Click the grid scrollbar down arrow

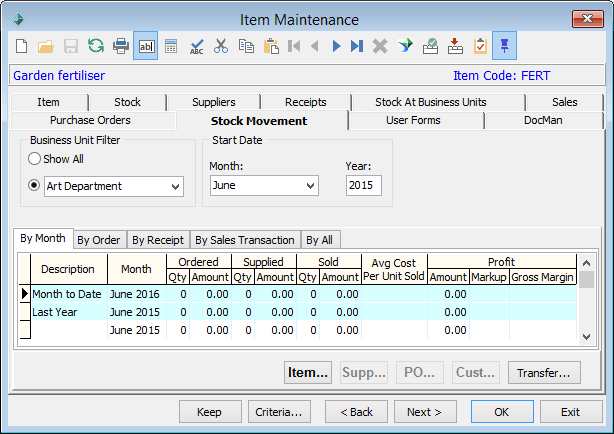click(586, 337)
